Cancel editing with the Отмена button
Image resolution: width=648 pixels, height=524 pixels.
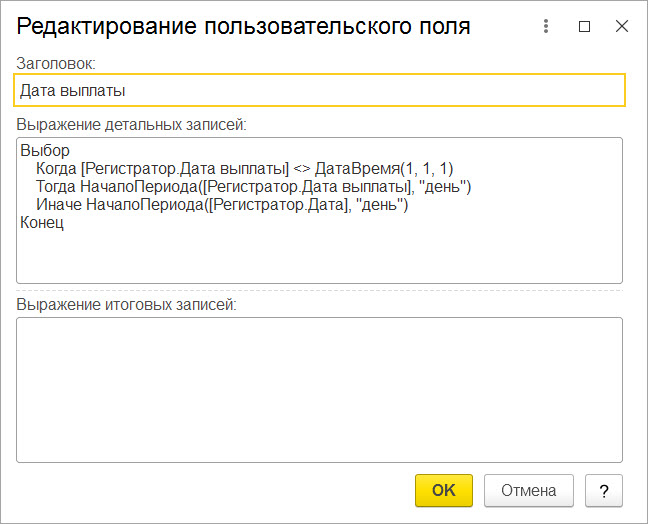(529, 491)
